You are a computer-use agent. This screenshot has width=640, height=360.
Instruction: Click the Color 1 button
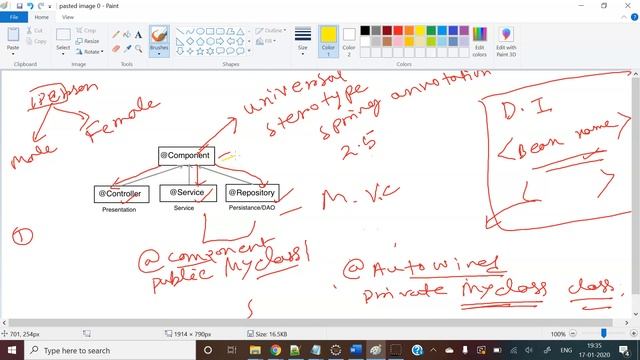[328, 42]
